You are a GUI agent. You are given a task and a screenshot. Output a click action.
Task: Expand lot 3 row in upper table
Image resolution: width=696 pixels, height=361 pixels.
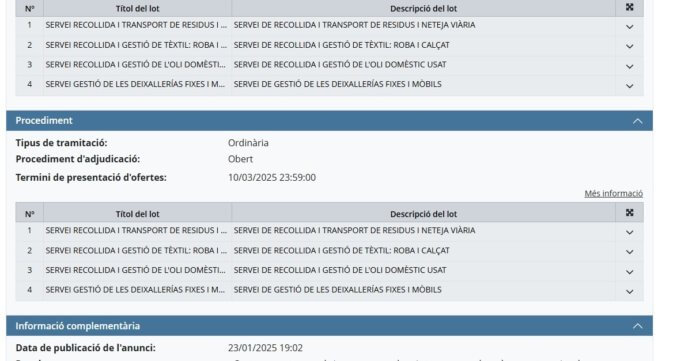pyautogui.click(x=629, y=66)
